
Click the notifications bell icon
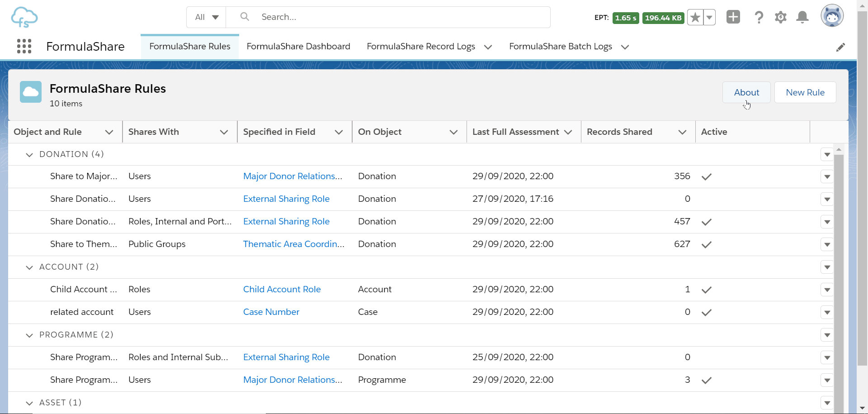coord(802,18)
